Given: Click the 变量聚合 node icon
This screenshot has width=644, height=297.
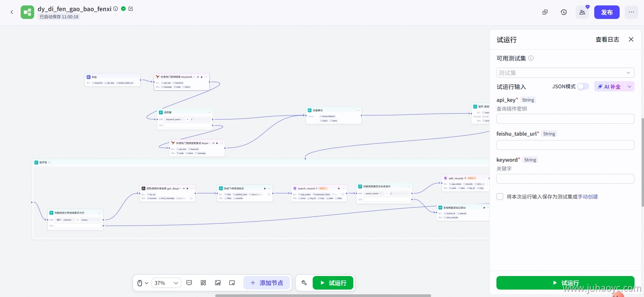Looking at the screenshot, I should tap(309, 110).
